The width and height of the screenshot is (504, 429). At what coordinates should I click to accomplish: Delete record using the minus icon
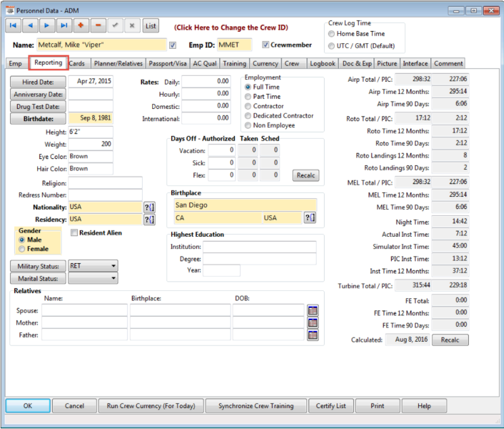pyautogui.click(x=99, y=26)
